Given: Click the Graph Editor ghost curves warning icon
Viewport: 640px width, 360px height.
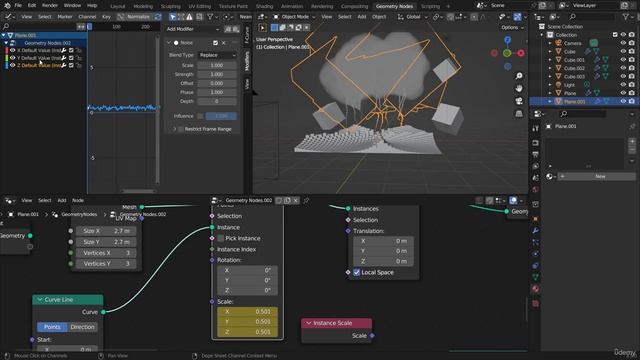Looking at the screenshot, I should pos(189,17).
